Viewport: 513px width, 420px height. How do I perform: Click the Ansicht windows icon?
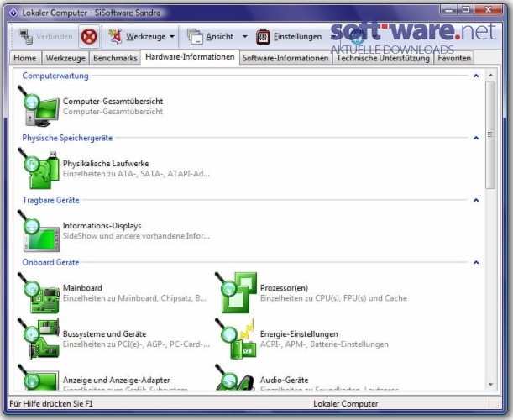195,36
